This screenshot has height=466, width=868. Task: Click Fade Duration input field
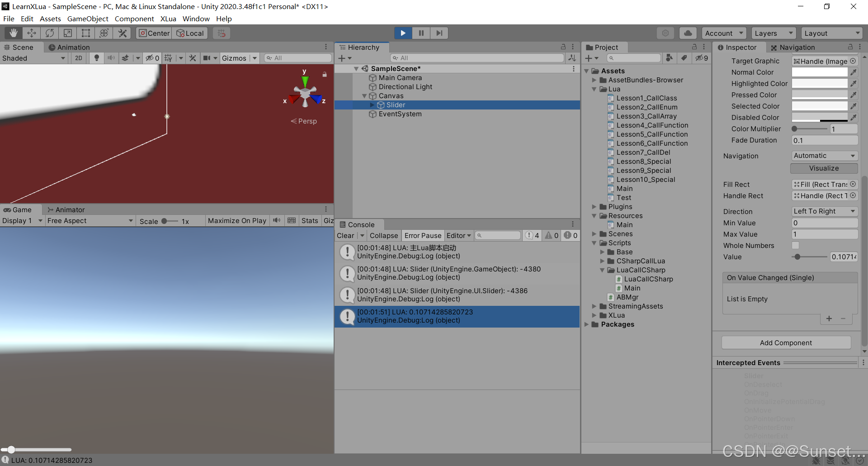click(825, 140)
